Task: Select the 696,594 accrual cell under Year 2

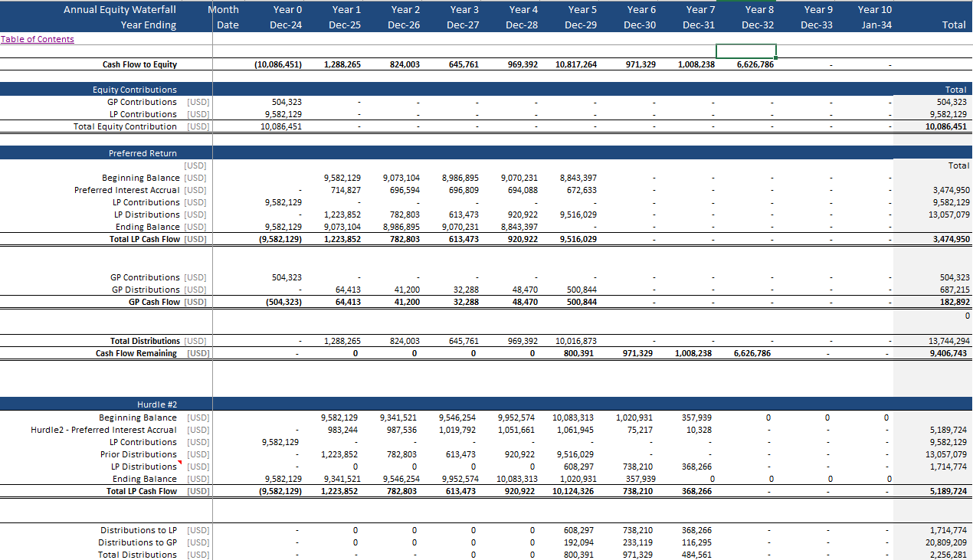Action: pyautogui.click(x=405, y=190)
